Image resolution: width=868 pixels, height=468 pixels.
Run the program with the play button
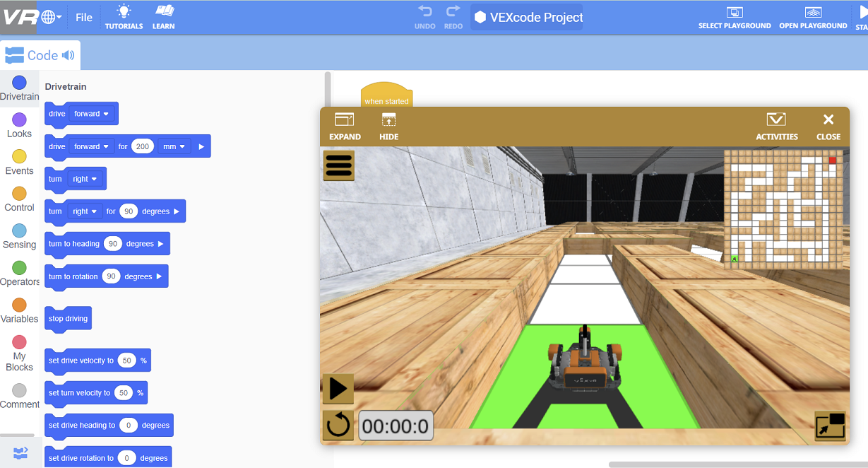338,388
